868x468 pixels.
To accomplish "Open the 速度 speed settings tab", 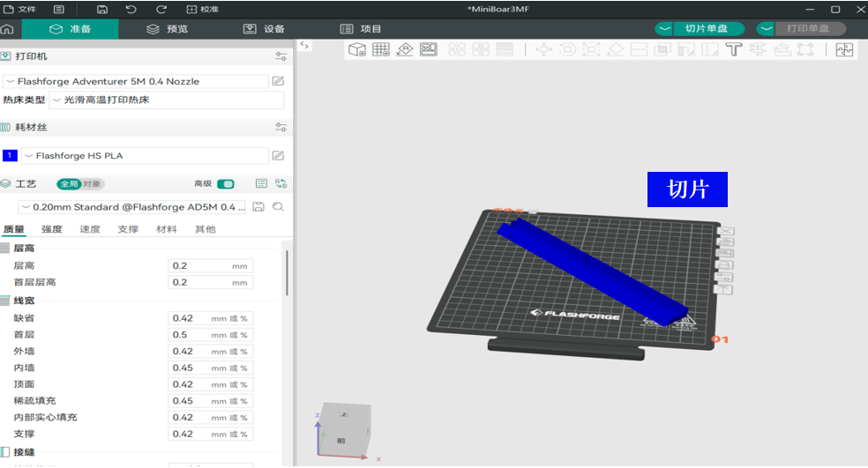I will (x=90, y=229).
